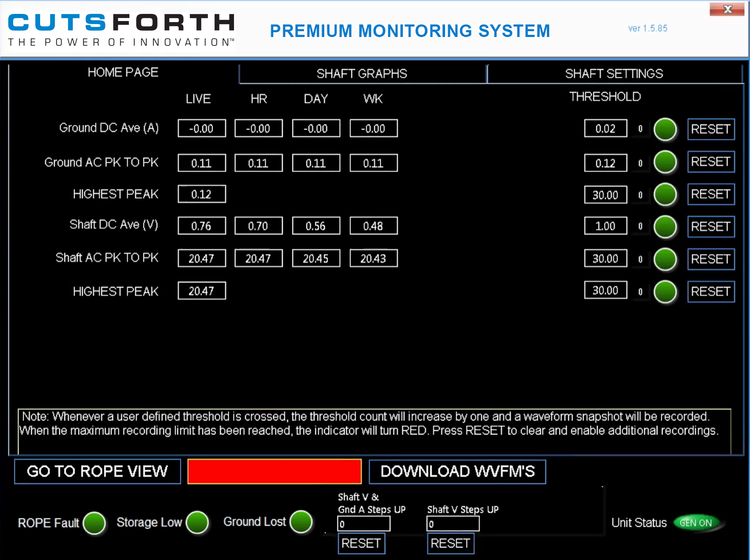750x560 pixels.
Task: Open the SHAFT SETTINGS tab
Action: click(614, 74)
